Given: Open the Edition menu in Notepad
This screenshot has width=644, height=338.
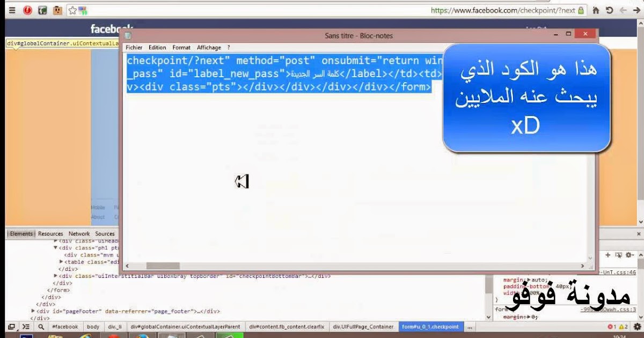Looking at the screenshot, I should click(x=157, y=48).
